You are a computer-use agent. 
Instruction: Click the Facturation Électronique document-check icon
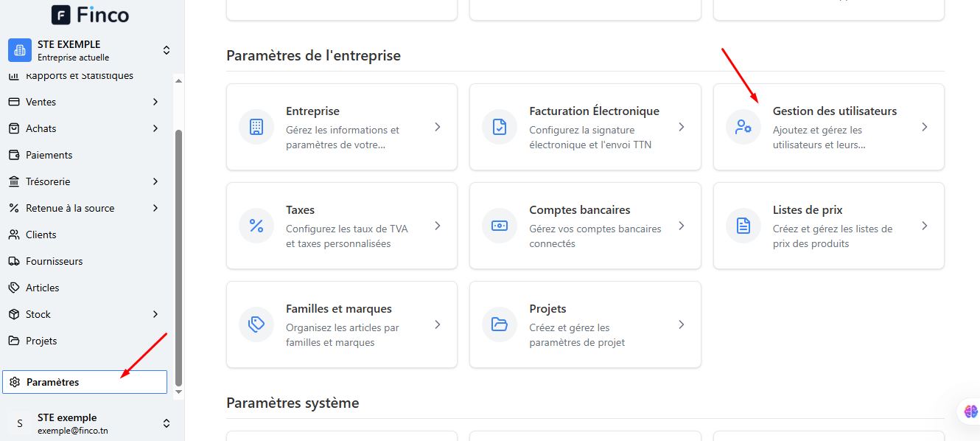500,127
